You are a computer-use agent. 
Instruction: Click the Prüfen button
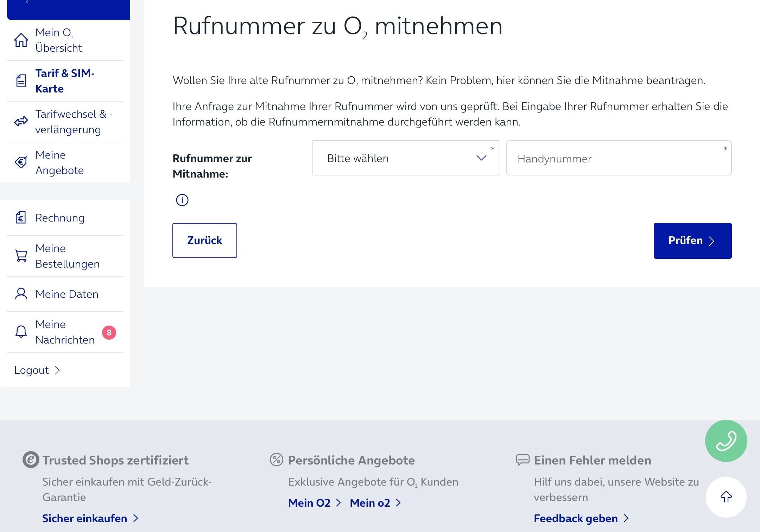(692, 241)
